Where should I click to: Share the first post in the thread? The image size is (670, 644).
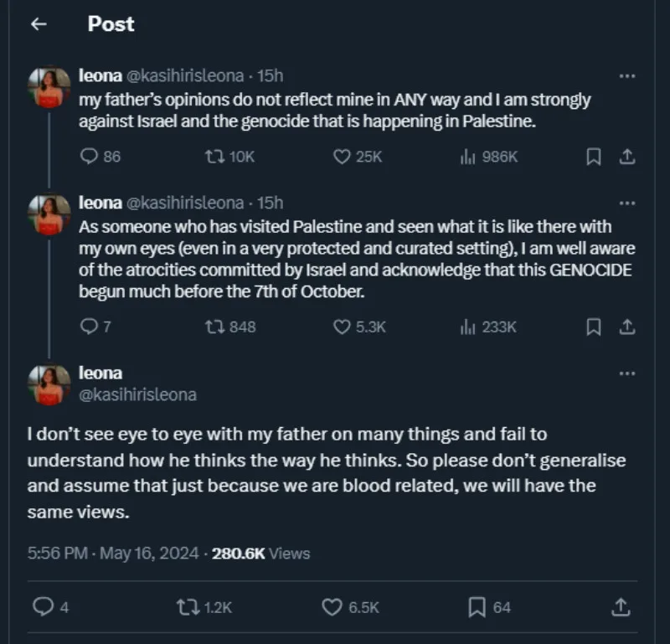tap(626, 156)
